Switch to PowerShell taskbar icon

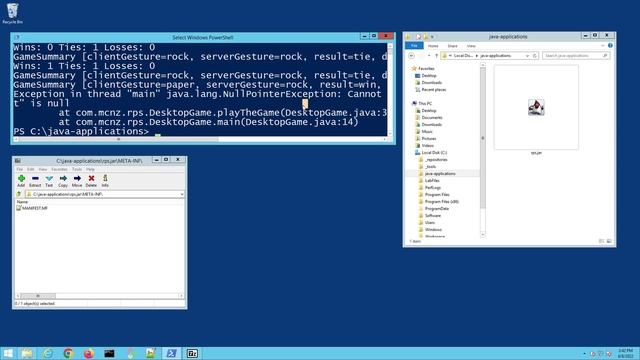[x=171, y=353]
